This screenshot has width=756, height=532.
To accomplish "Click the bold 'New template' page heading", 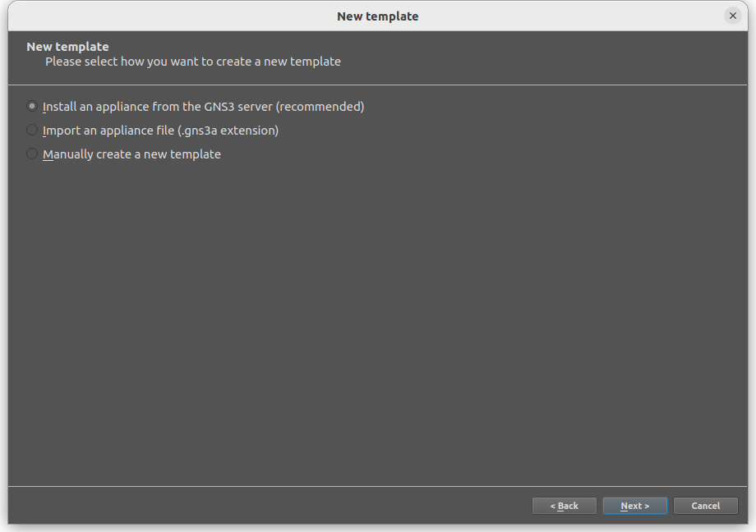I will click(67, 47).
